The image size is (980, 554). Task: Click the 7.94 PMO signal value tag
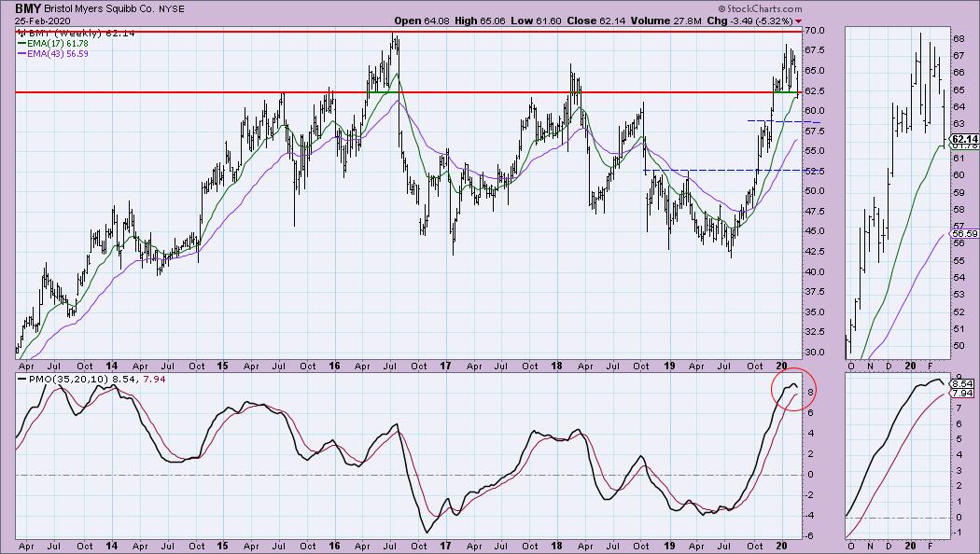pyautogui.click(x=960, y=394)
